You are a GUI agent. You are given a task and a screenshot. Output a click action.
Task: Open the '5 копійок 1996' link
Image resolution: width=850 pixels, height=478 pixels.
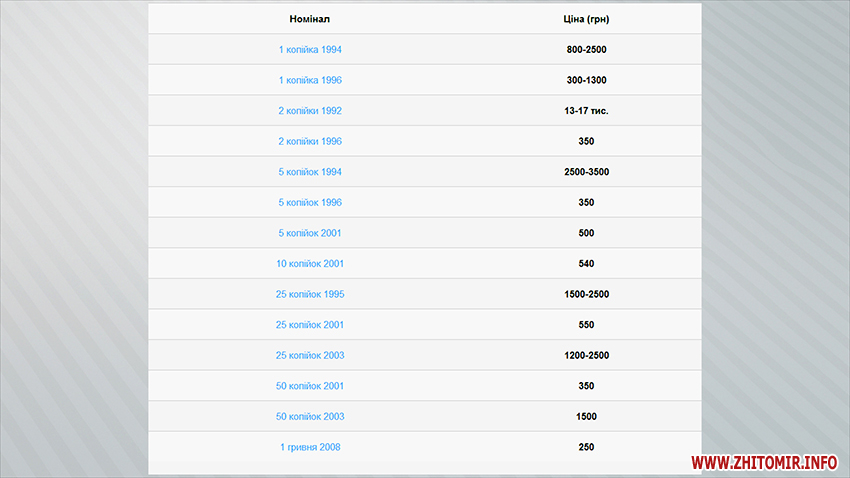310,202
